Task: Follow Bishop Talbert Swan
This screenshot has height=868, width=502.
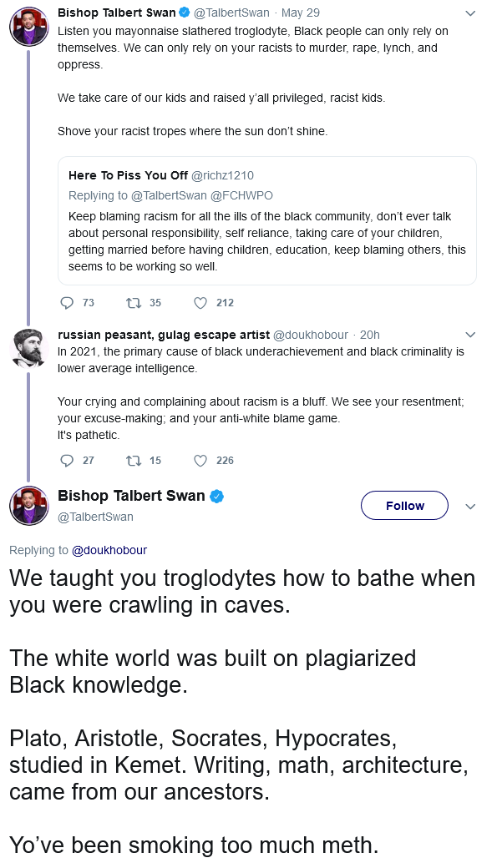Action: tap(404, 506)
